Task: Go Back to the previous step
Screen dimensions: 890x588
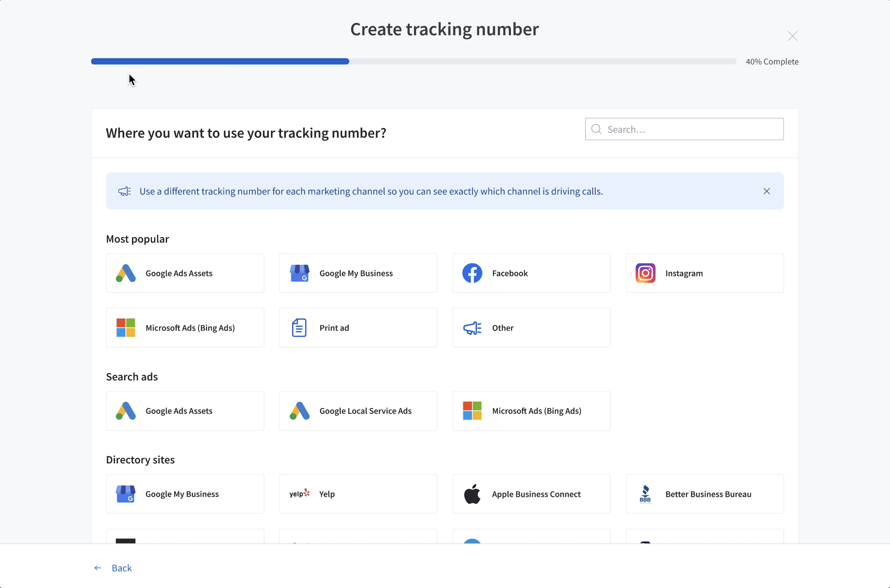Action: click(113, 568)
